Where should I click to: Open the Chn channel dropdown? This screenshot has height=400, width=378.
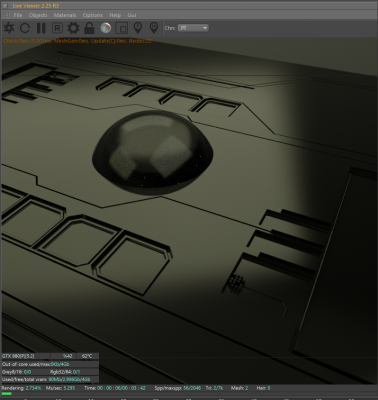tap(193, 28)
